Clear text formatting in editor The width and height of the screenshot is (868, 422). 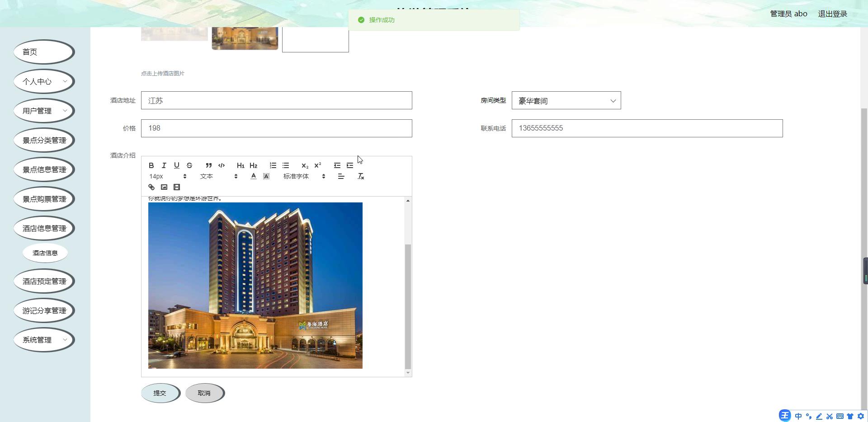[x=361, y=176]
